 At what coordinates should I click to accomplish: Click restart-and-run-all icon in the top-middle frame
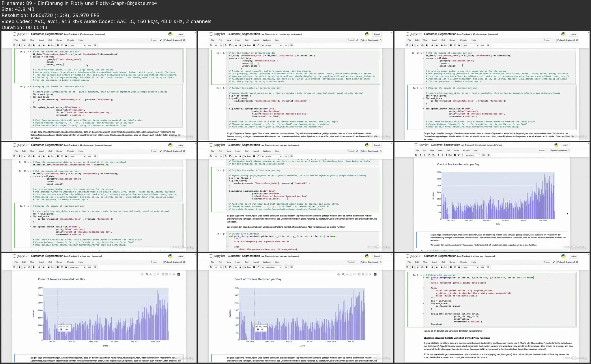tap(263, 45)
